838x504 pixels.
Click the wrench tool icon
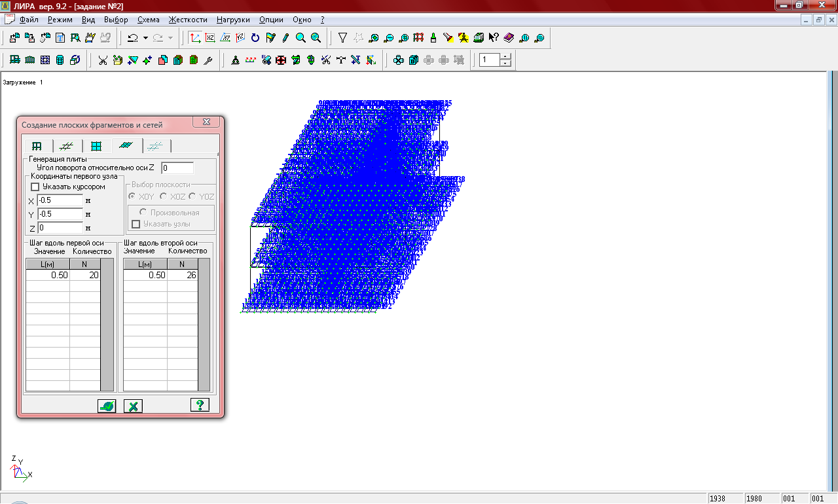point(208,60)
